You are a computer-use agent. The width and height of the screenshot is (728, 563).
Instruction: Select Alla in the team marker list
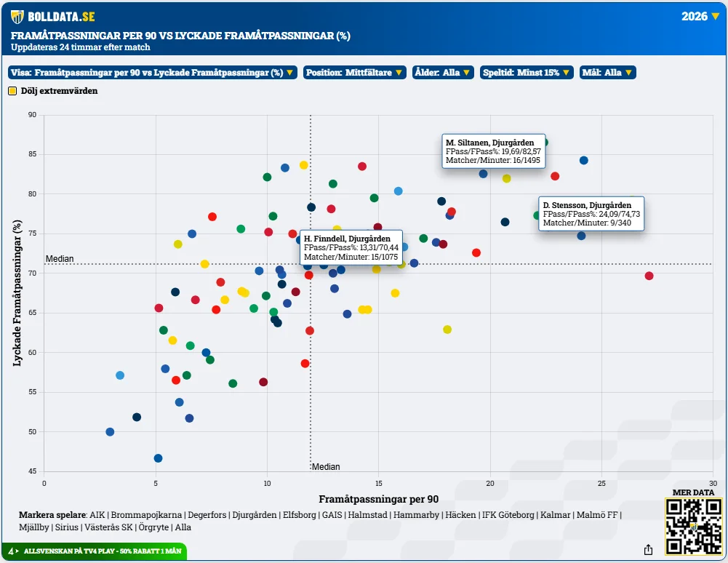pyautogui.click(x=183, y=527)
